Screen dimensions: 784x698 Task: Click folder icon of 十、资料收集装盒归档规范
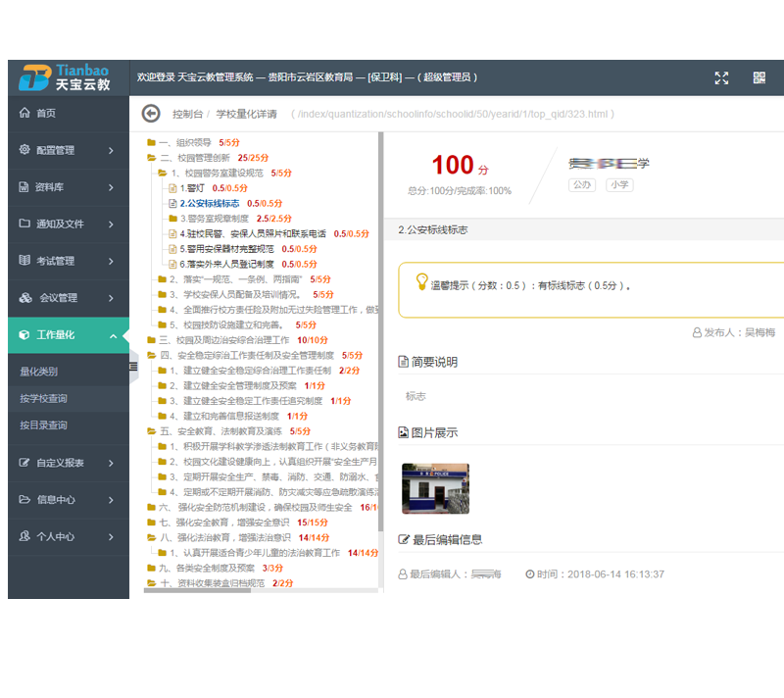(x=151, y=583)
